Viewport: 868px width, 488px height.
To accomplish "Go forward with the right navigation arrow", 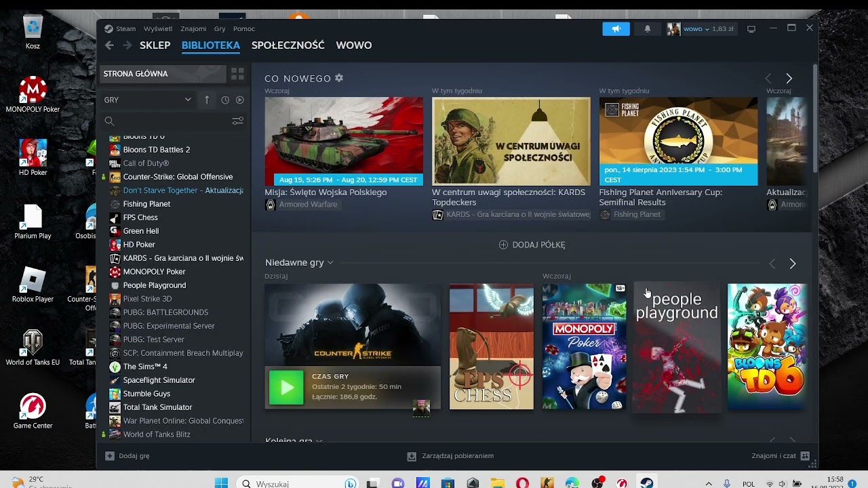I will (x=127, y=45).
